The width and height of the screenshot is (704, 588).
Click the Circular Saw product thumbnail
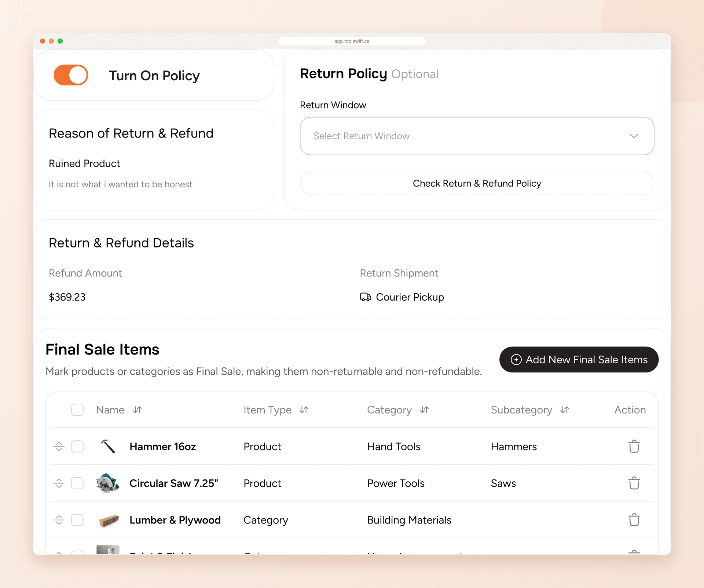pyautogui.click(x=108, y=483)
